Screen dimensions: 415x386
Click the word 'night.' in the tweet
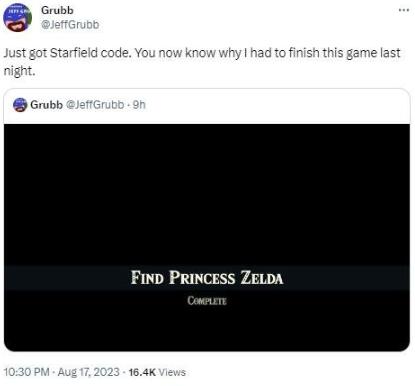click(19, 71)
